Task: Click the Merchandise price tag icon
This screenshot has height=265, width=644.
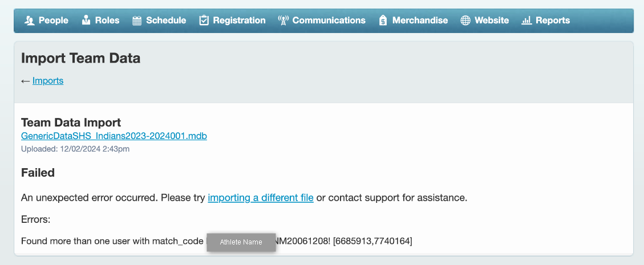Action: 383,21
